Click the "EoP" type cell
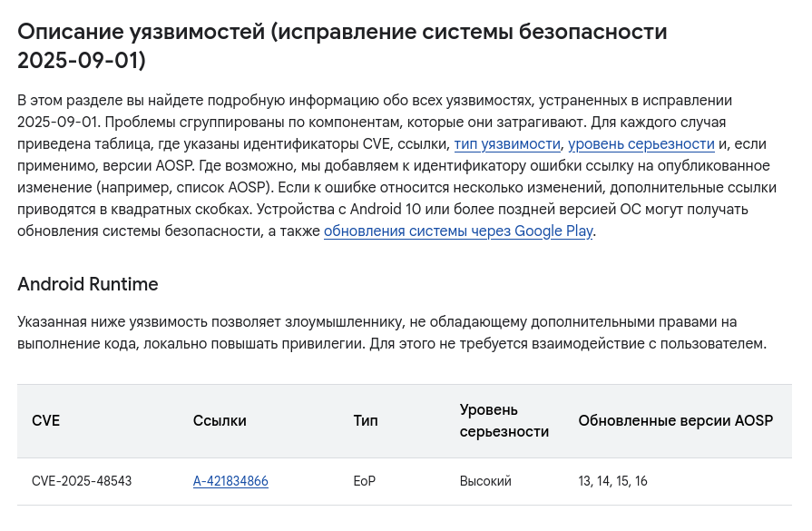 click(x=364, y=481)
